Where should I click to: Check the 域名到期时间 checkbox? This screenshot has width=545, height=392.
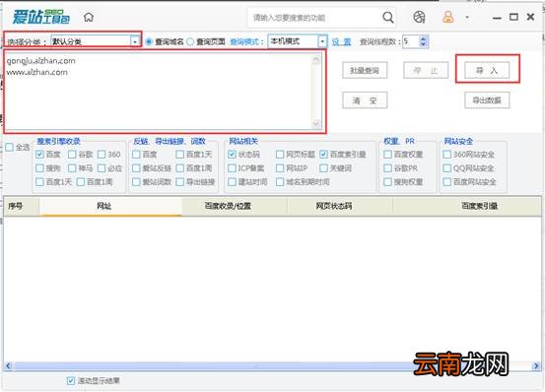click(280, 181)
